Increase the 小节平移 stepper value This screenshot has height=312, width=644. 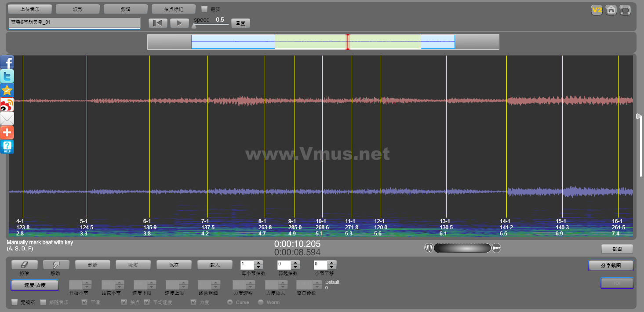coord(332,263)
